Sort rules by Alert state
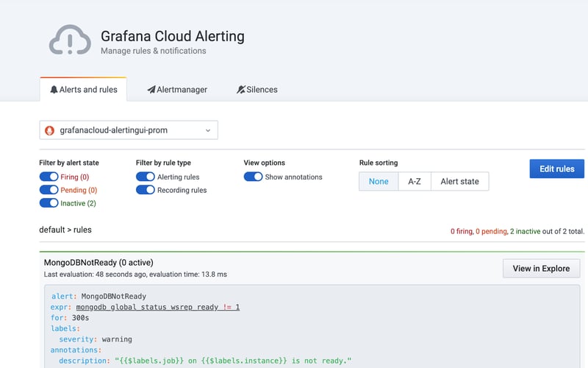This screenshot has width=588, height=368. click(460, 181)
